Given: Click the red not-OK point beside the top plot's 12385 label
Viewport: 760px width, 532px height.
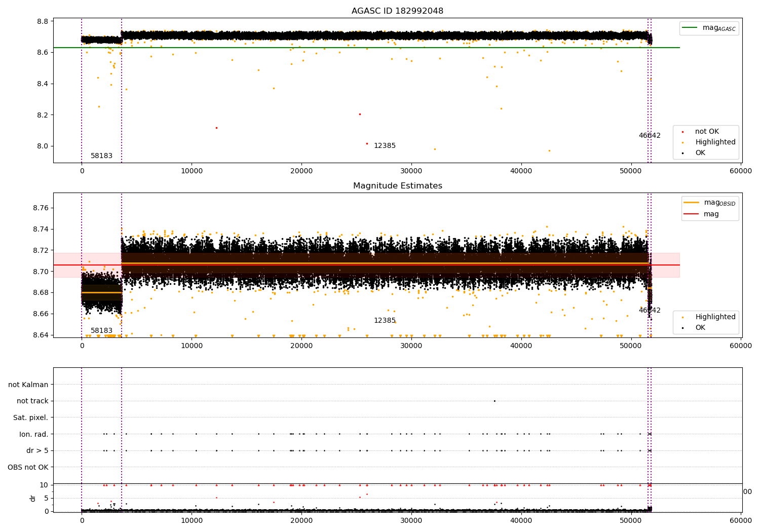Looking at the screenshot, I should [367, 143].
